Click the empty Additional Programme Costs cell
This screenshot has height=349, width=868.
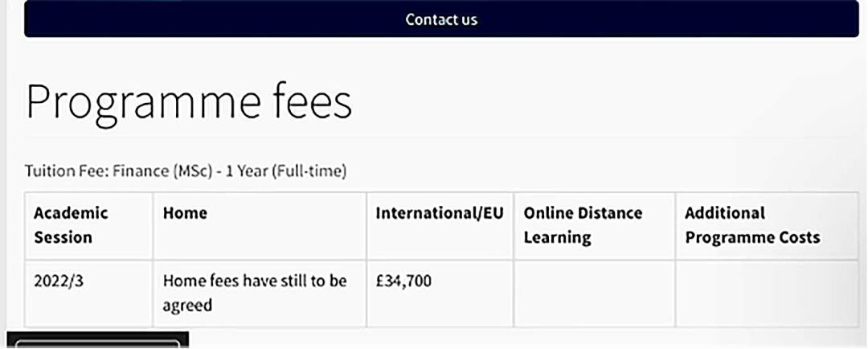[768, 294]
